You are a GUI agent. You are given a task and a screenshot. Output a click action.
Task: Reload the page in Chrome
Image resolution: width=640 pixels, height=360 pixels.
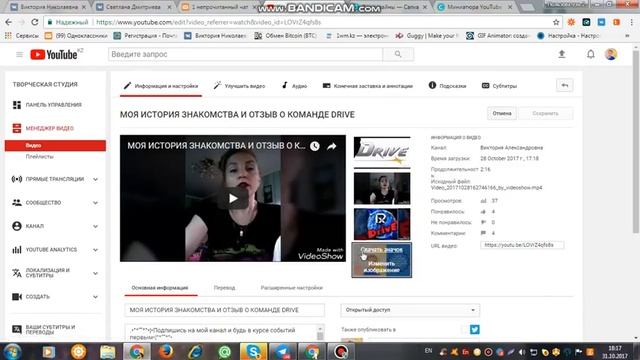35,22
